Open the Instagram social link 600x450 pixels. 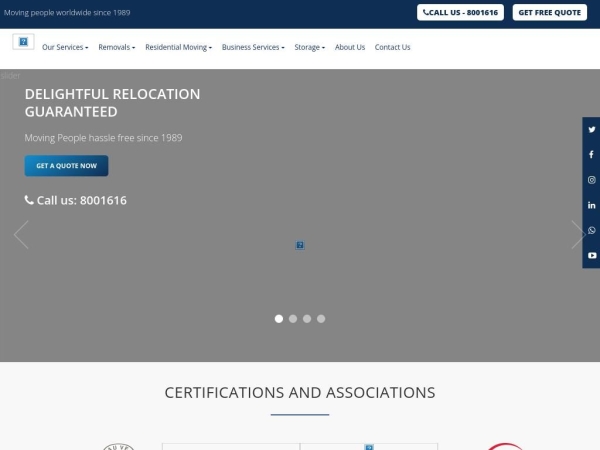[591, 180]
